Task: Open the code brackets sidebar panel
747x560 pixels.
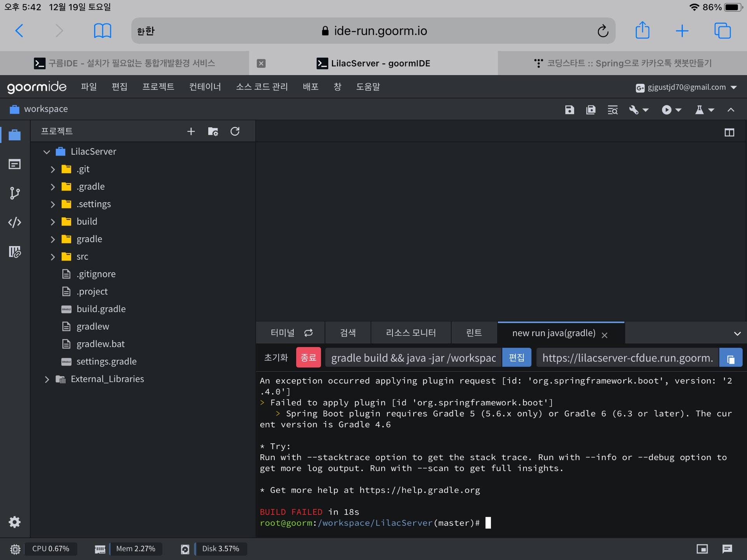Action: tap(15, 222)
